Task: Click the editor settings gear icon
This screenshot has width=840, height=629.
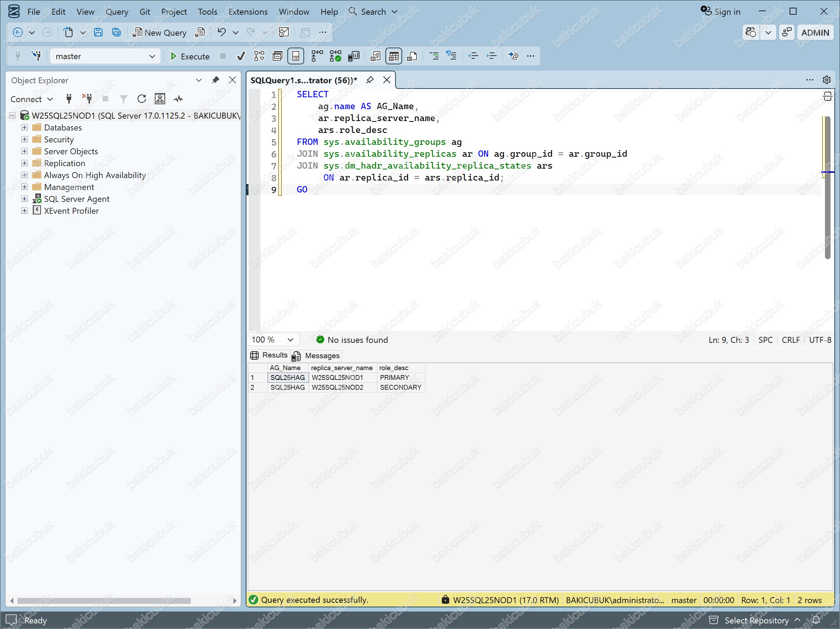Action: 827,80
